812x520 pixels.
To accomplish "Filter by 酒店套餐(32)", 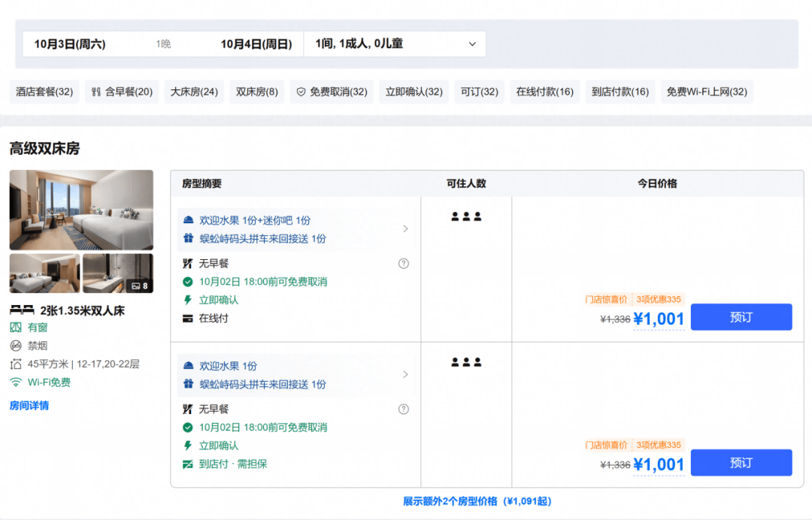I will coord(44,92).
